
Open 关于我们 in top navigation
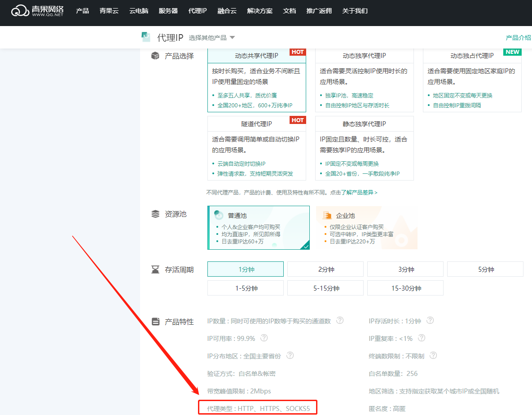[x=355, y=11]
